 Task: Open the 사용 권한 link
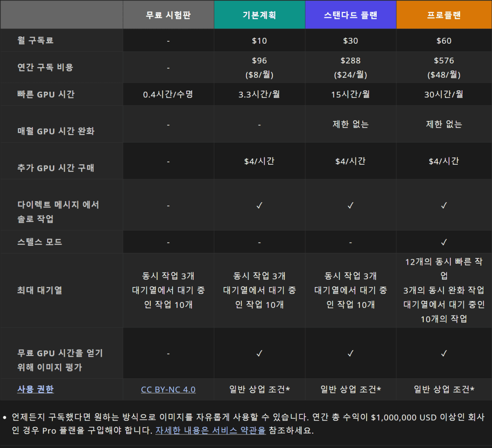tap(36, 389)
